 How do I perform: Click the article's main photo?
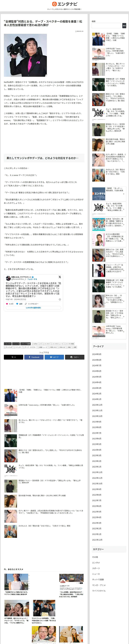(x=25, y=55)
